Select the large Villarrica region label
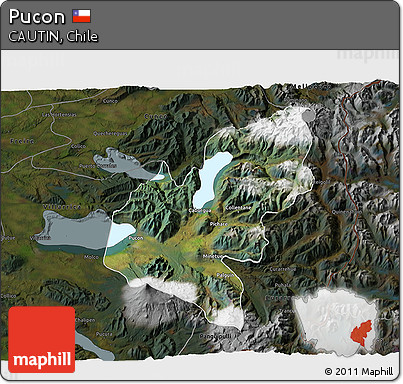Viewport: 403px width, 384px height. [62, 207]
